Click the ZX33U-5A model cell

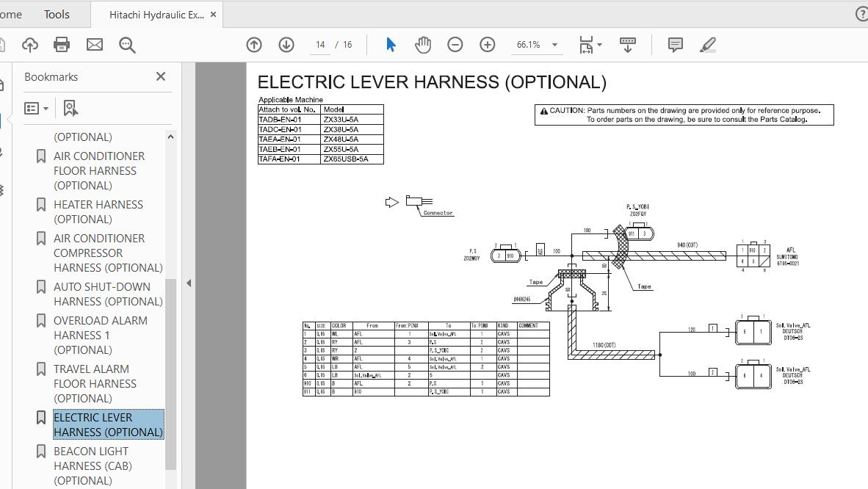tap(352, 119)
